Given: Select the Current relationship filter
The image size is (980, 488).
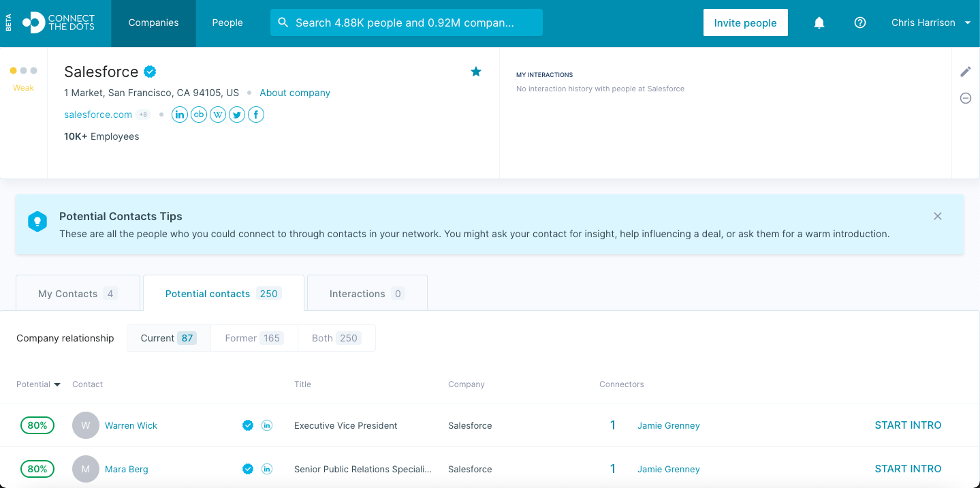Looking at the screenshot, I should (x=169, y=338).
